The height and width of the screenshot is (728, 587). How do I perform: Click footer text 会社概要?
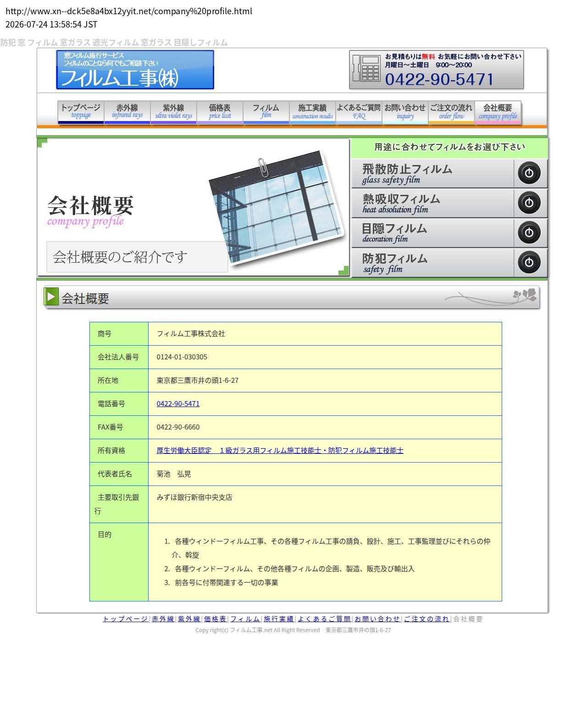(468, 619)
